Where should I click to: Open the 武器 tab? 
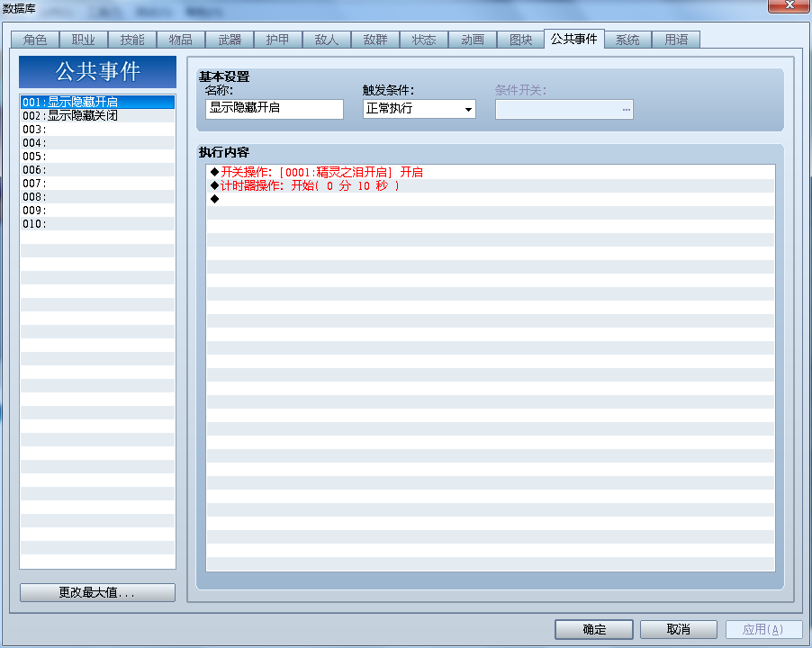click(x=230, y=40)
